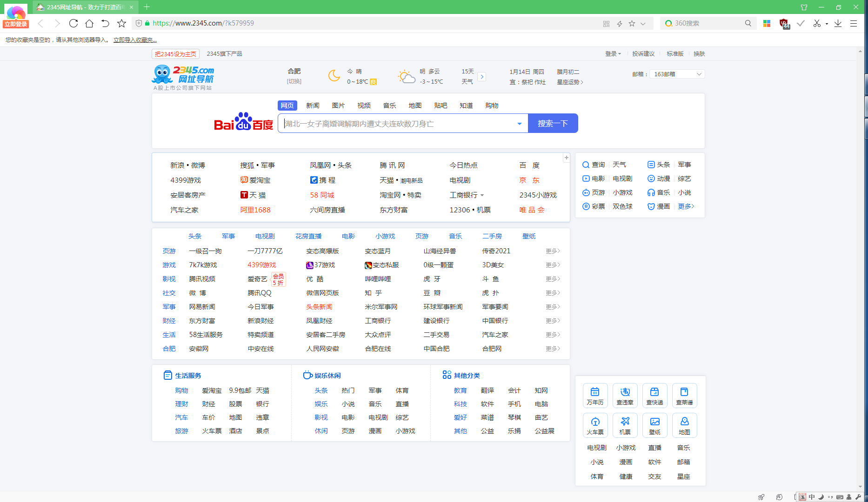Viewport: 868px width, 502px height.
Task: Open 万年历 calendar tool icon
Action: pyautogui.click(x=595, y=395)
